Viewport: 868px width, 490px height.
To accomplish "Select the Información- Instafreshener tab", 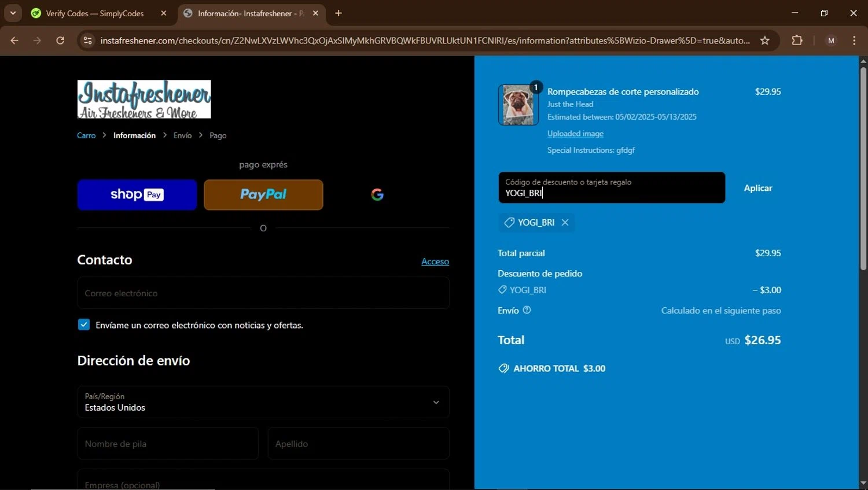I will [251, 13].
